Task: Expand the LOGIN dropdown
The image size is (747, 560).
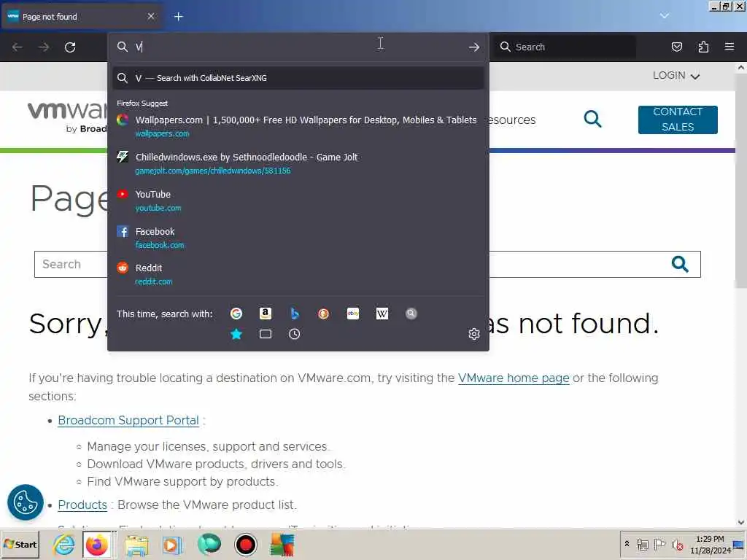Action: 676,75
